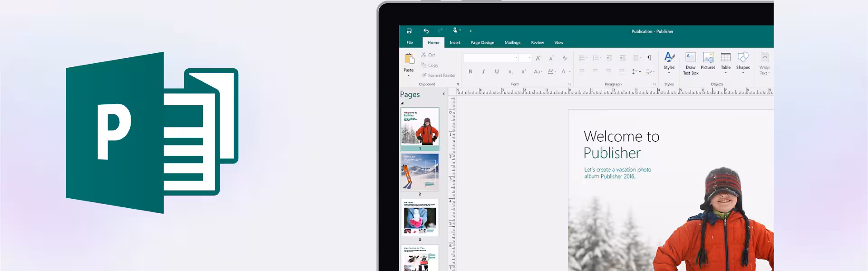Open the File tab
868x271 pixels.
[410, 42]
